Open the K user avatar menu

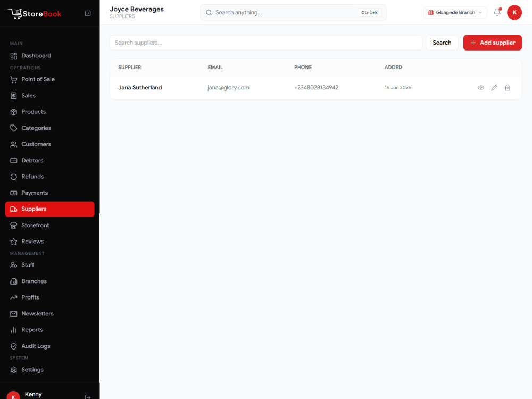click(x=514, y=13)
